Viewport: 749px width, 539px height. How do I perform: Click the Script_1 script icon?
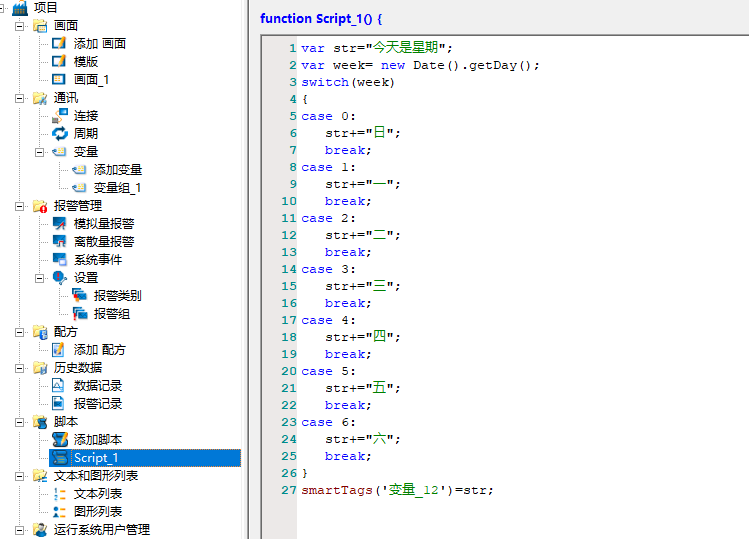(x=60, y=458)
